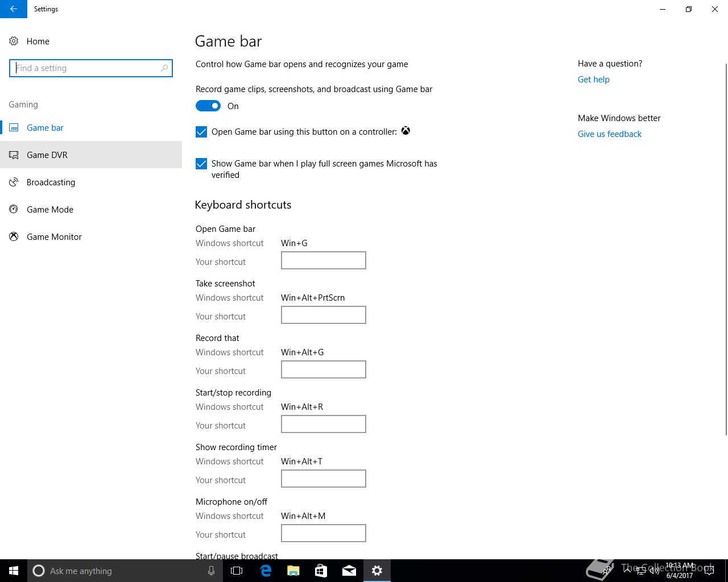Open the Windows Store from the taskbar

pyautogui.click(x=321, y=571)
